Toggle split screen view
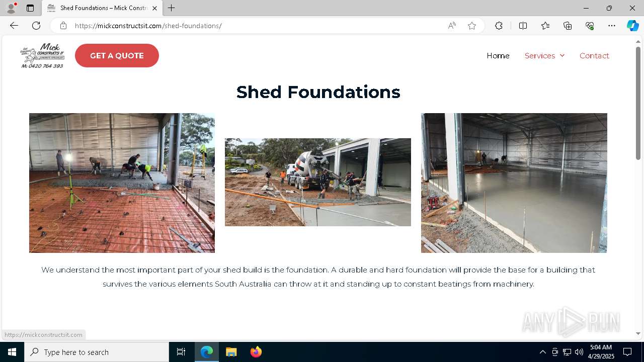 523,26
